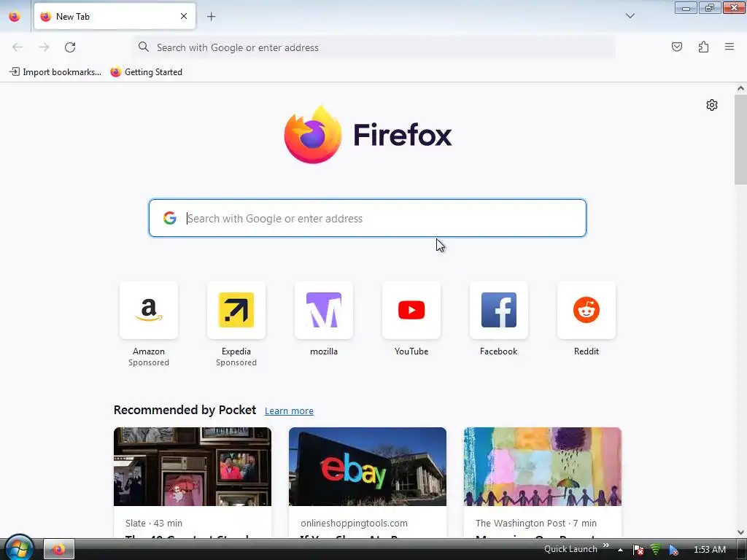Screen dimensions: 747x560
Task: Open the Washington Post article thumbnail
Action: (543, 467)
